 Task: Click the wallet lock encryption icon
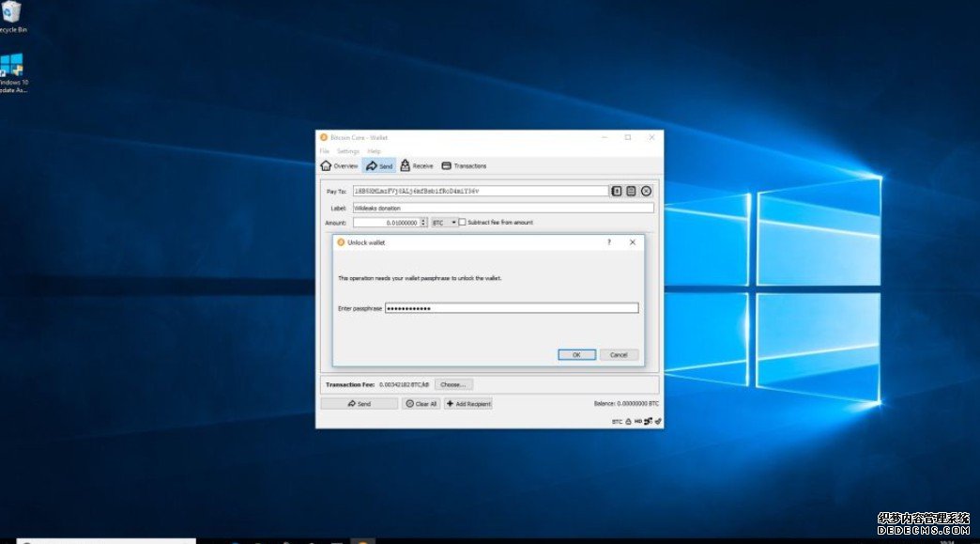pyautogui.click(x=629, y=422)
